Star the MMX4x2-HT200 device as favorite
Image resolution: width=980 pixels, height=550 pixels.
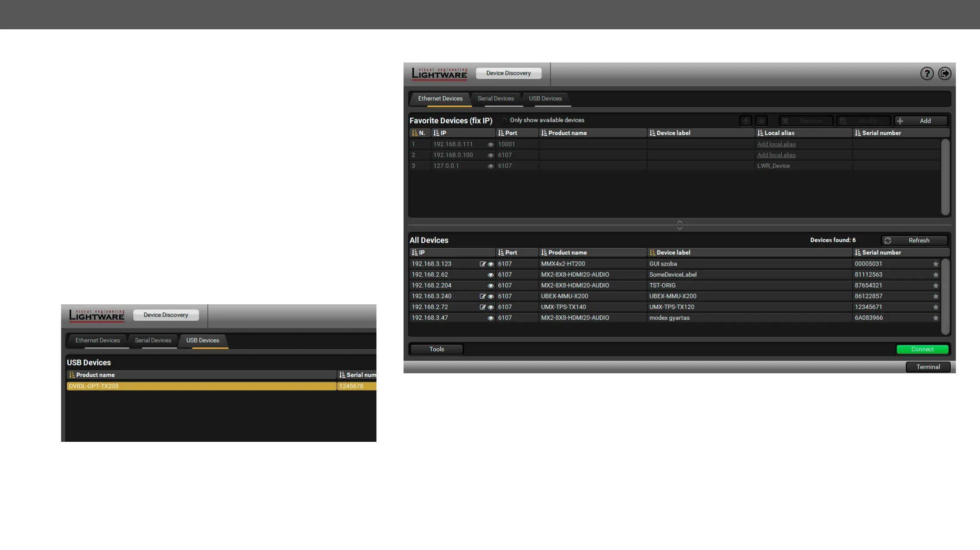coord(936,264)
